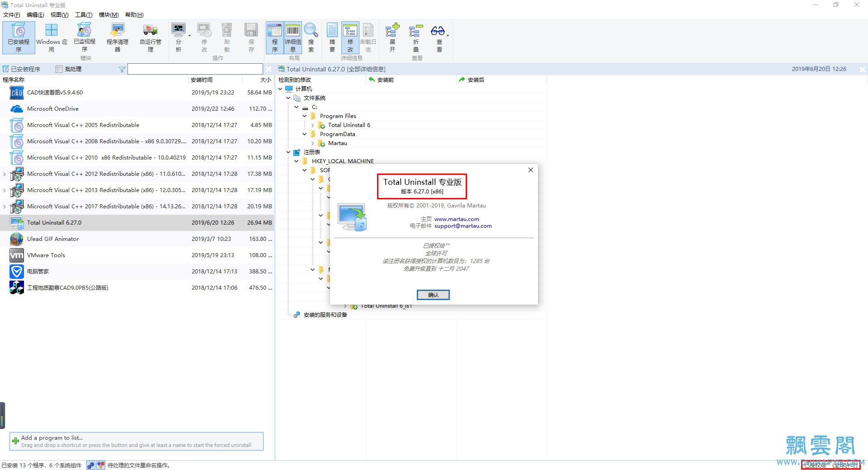
Task: Collapse the 文件系统 tree node
Action: click(288, 98)
